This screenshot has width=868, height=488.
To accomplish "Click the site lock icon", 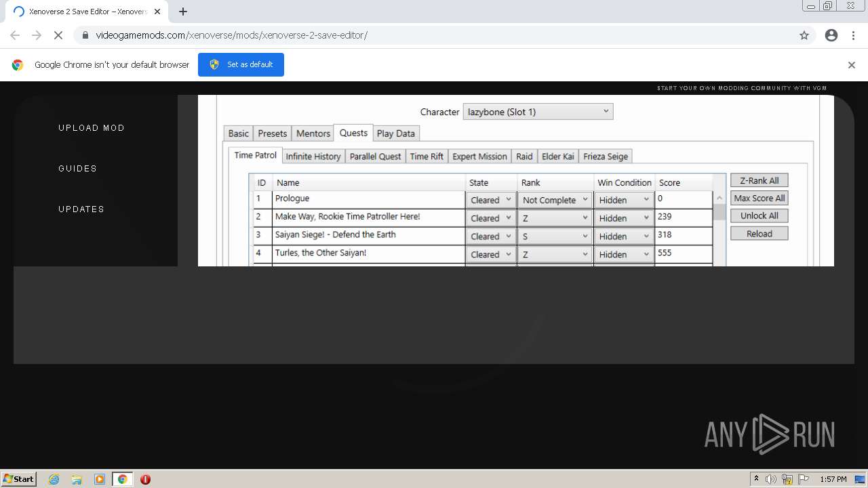I will 85,35.
